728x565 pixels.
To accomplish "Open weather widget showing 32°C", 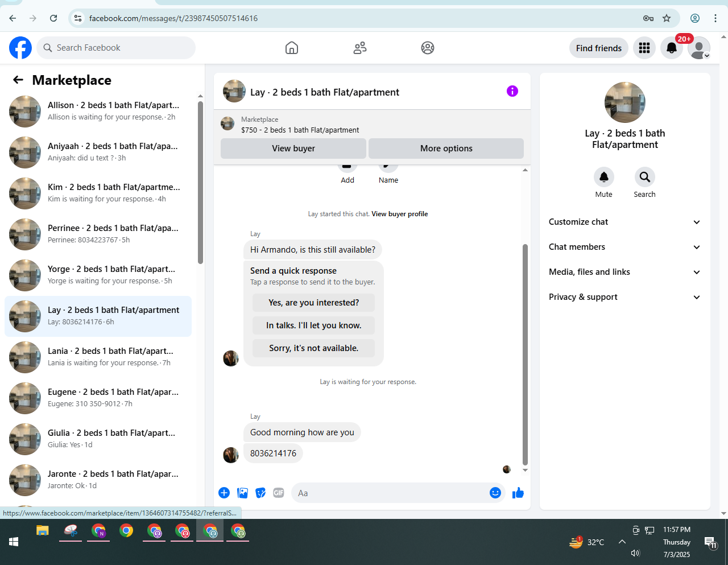I will pyautogui.click(x=586, y=542).
